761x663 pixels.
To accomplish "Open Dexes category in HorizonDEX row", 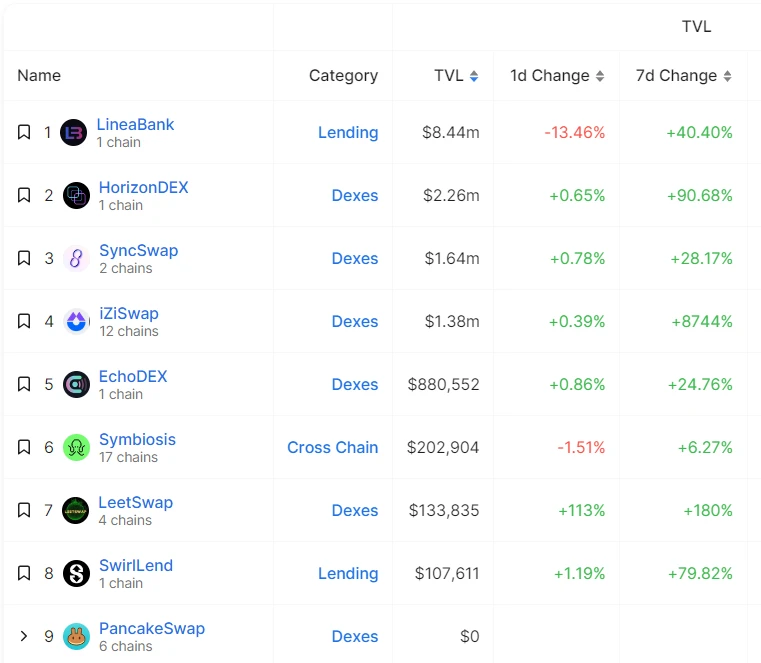I will 355,195.
